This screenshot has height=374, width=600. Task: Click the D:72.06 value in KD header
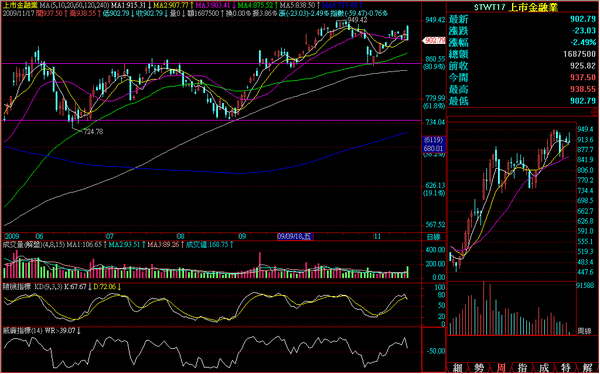pos(107,287)
